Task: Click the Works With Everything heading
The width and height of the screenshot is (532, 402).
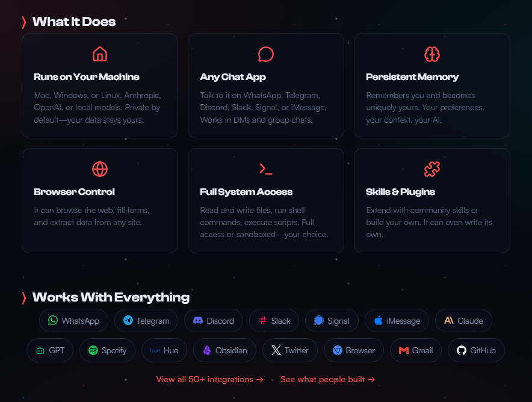Action: click(x=111, y=297)
